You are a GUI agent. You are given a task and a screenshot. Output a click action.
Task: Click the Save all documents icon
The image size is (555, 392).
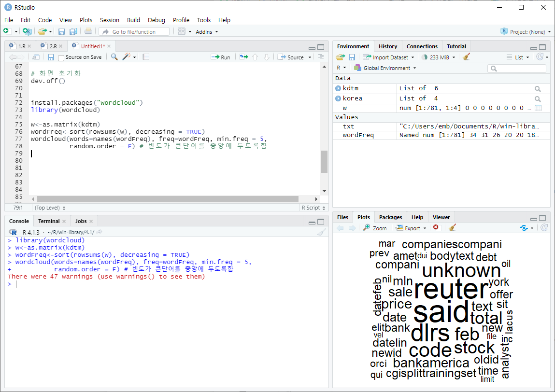pos(73,31)
